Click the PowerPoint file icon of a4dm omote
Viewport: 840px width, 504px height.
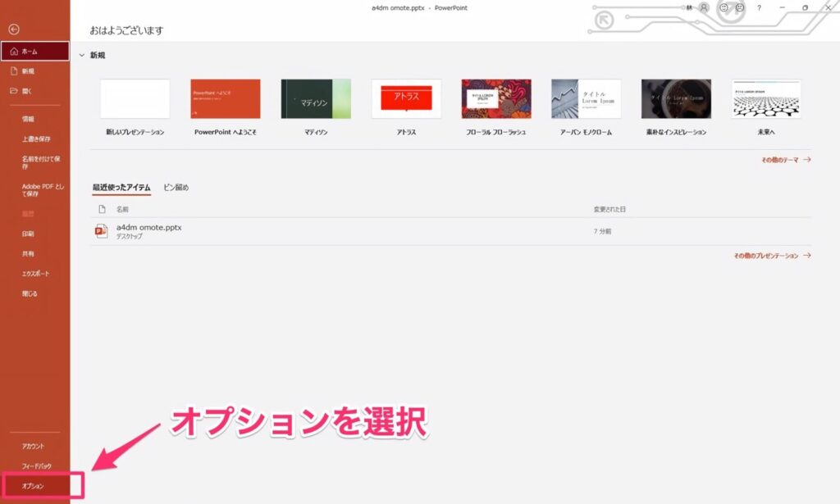pos(101,231)
